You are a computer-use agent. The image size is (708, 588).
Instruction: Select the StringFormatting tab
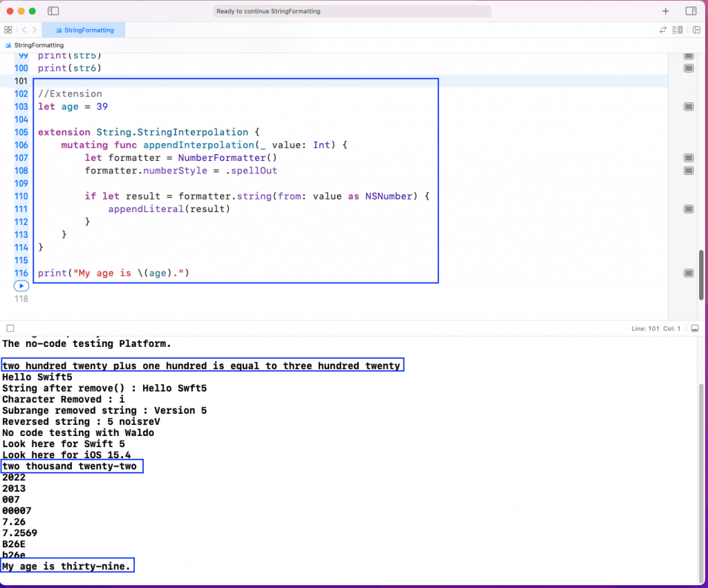coord(83,30)
